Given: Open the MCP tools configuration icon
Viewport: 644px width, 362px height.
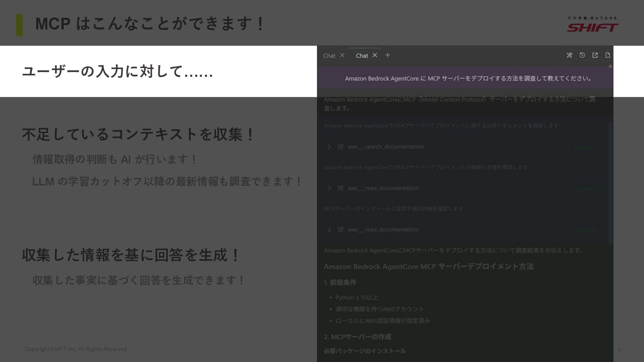Looking at the screenshot, I should click(x=569, y=55).
